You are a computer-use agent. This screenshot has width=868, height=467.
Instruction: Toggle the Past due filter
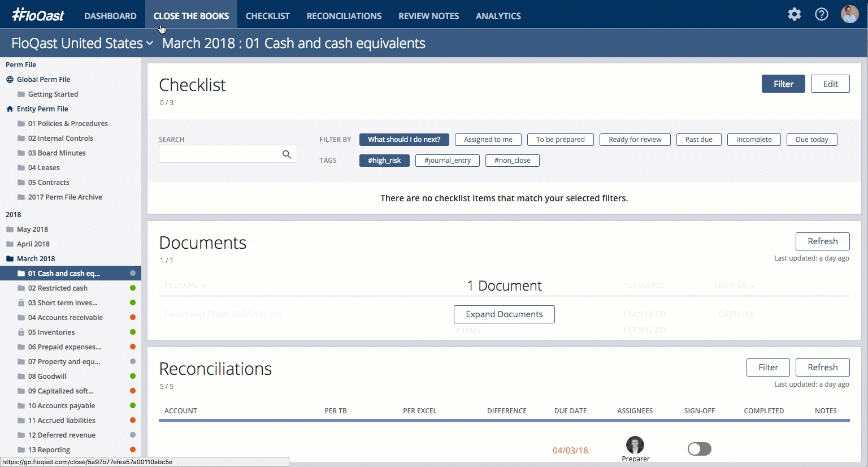pos(699,140)
